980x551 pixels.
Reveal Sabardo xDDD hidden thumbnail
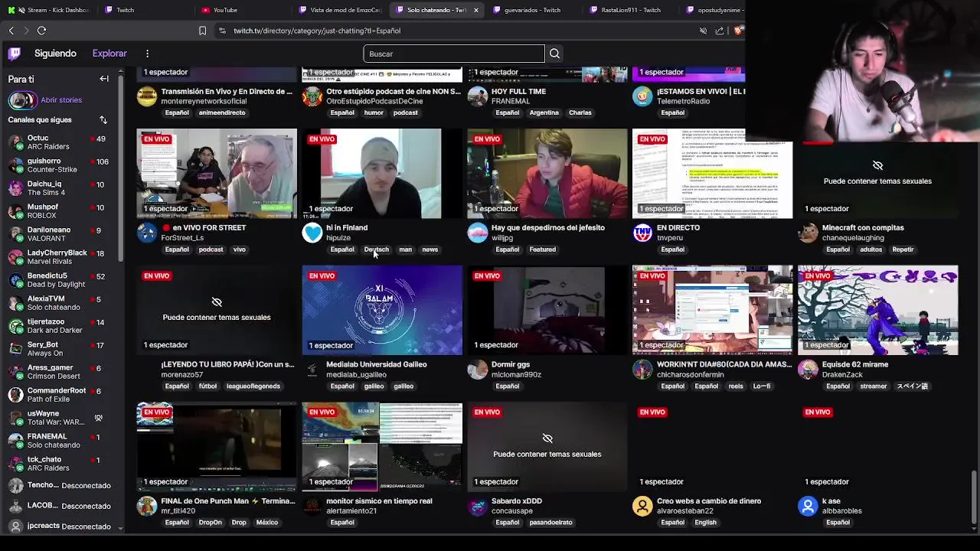[547, 447]
